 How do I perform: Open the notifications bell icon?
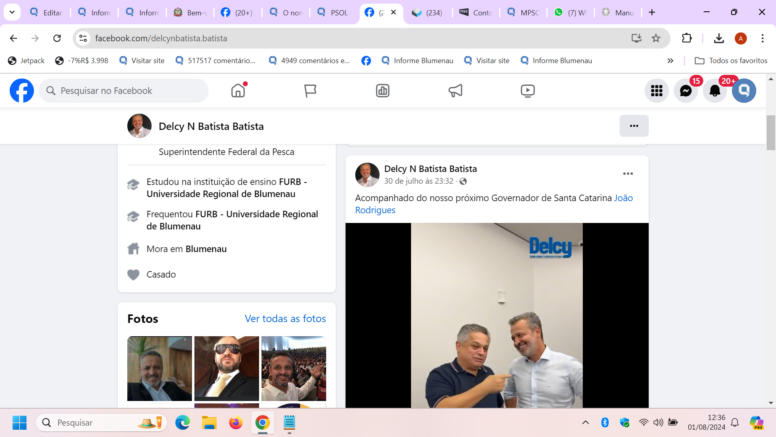tap(715, 91)
